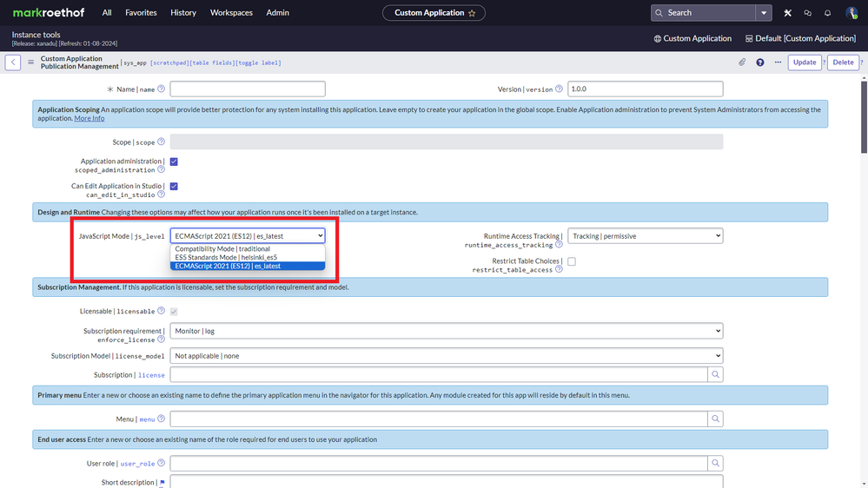Screen dimensions: 868x488
Task: Click the [table fields] link
Action: (212, 63)
